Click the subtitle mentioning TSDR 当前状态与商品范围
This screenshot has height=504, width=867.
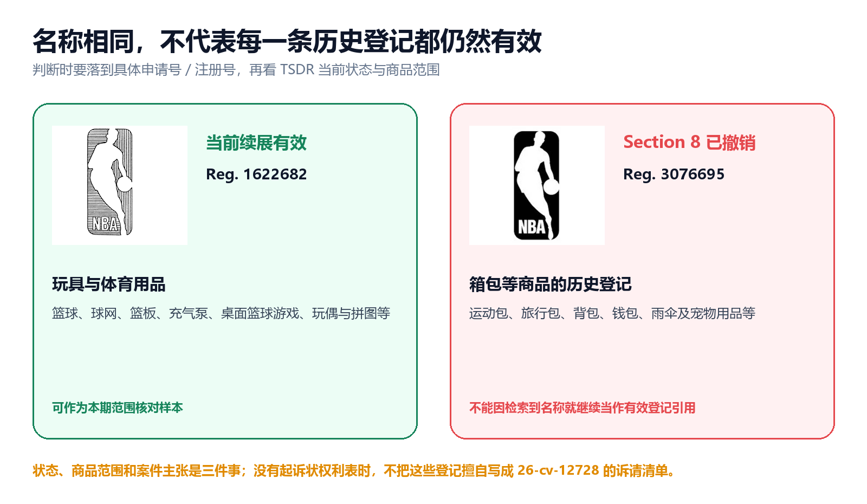236,70
